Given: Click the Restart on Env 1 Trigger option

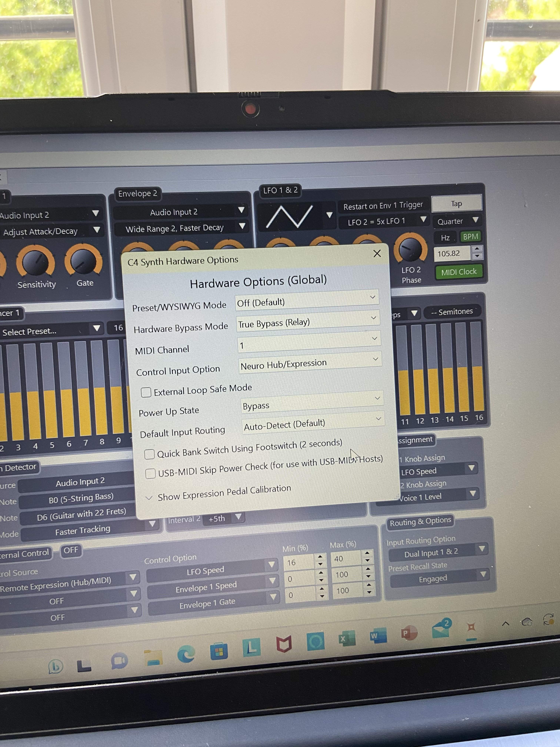Looking at the screenshot, I should [x=383, y=205].
